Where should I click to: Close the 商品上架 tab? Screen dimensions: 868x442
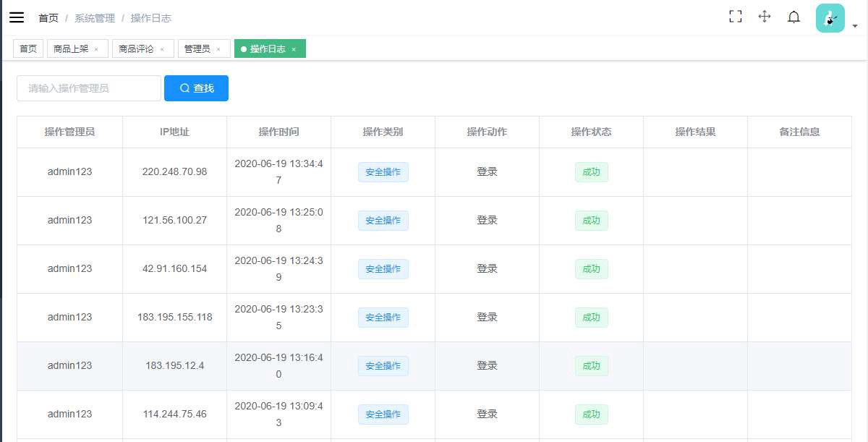point(96,49)
